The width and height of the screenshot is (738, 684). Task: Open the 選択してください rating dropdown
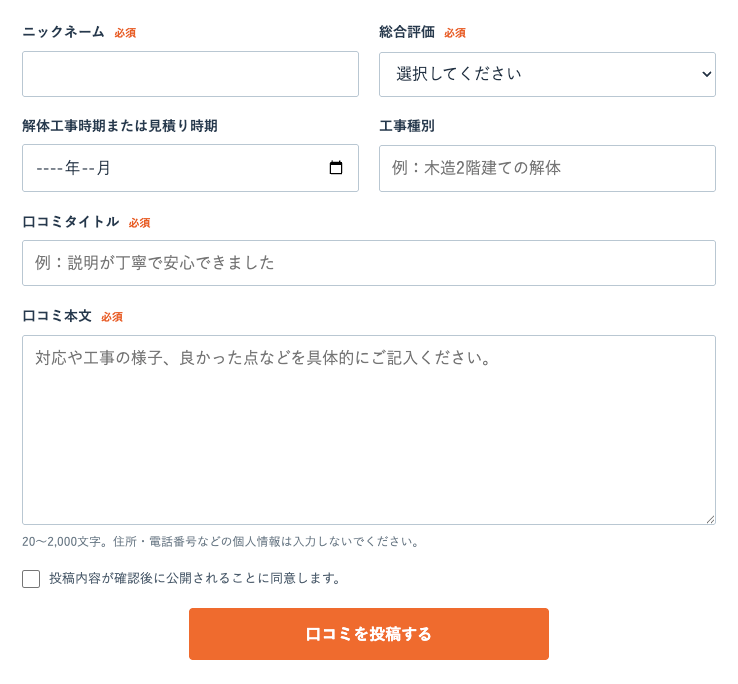pyautogui.click(x=547, y=74)
